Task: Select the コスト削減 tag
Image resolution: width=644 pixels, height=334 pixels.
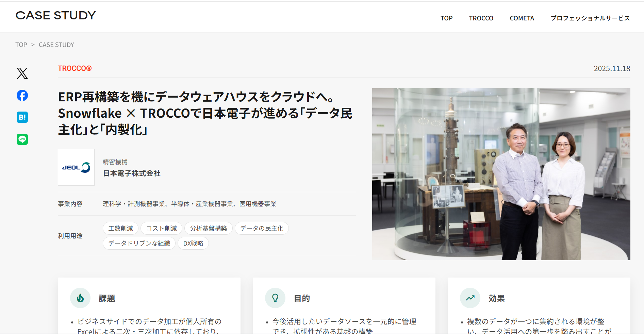Action: [161, 228]
